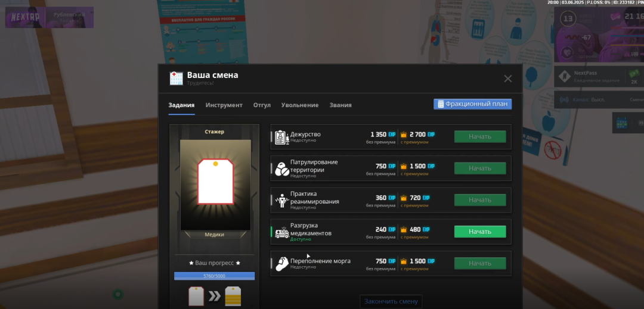Start the Дежурство task

[x=480, y=137]
